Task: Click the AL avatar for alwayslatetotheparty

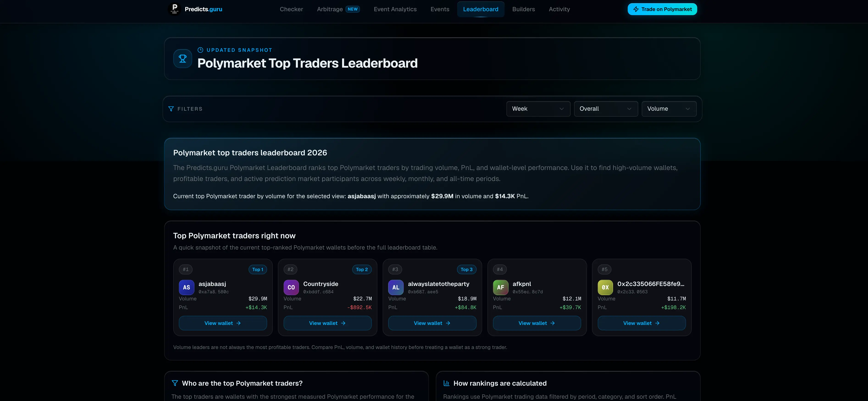Action: click(x=396, y=287)
